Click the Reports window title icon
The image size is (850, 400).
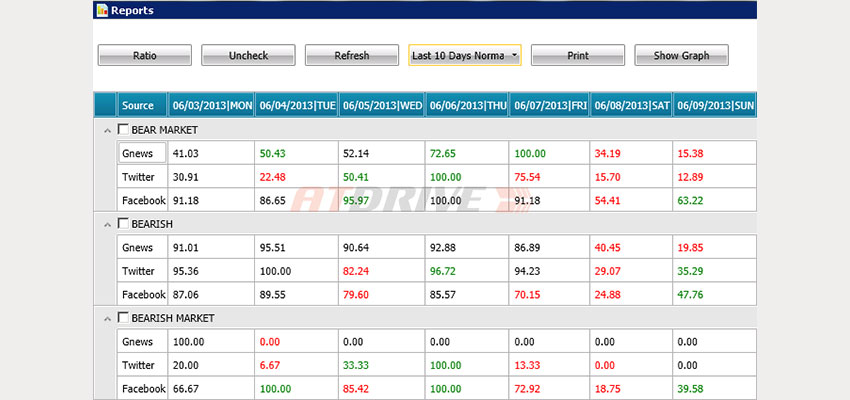click(102, 10)
